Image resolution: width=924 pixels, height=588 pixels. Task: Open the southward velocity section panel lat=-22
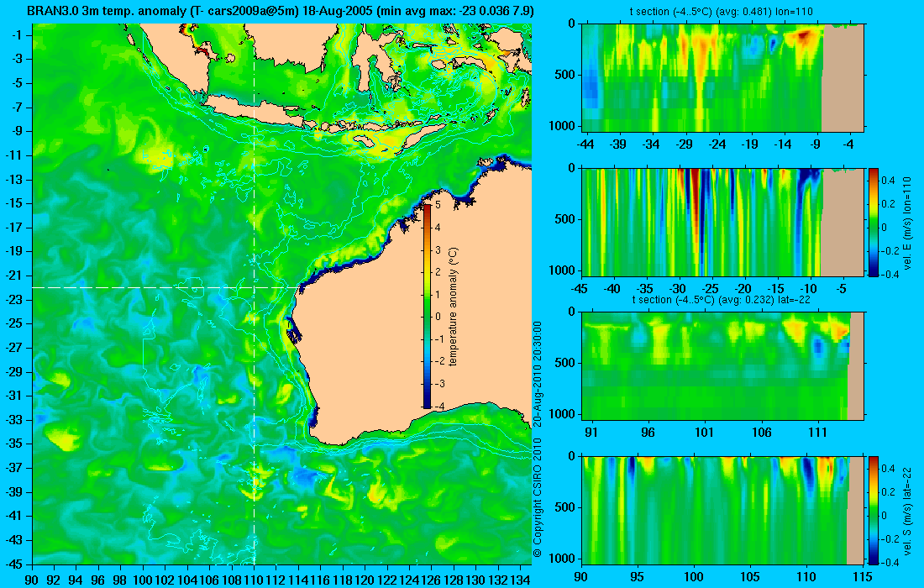[722, 510]
